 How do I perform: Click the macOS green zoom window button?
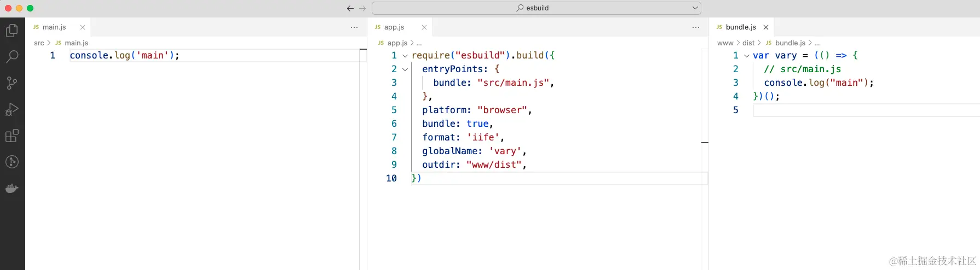pyautogui.click(x=30, y=8)
